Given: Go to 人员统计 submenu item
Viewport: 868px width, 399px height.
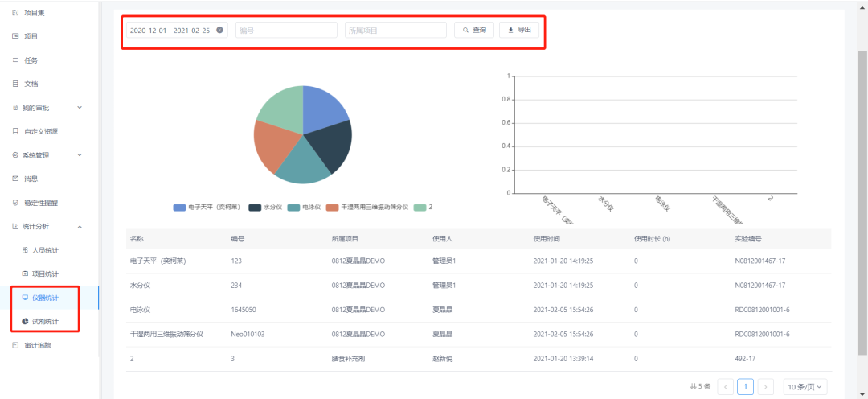Looking at the screenshot, I should pyautogui.click(x=45, y=250).
